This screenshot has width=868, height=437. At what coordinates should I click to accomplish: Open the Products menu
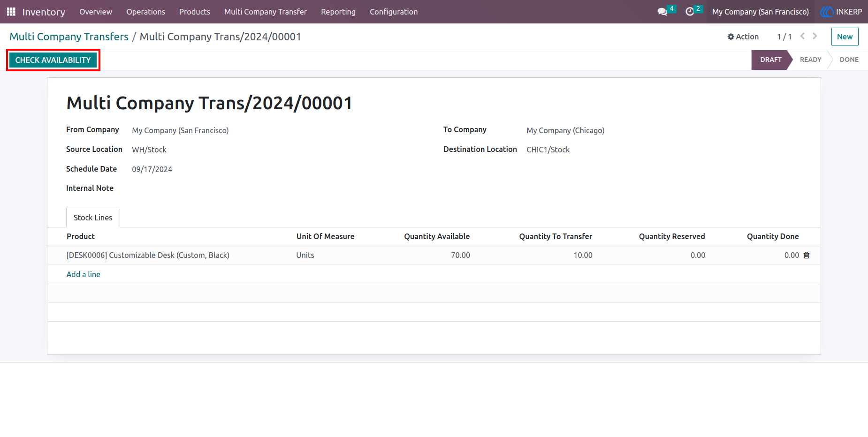tap(195, 12)
